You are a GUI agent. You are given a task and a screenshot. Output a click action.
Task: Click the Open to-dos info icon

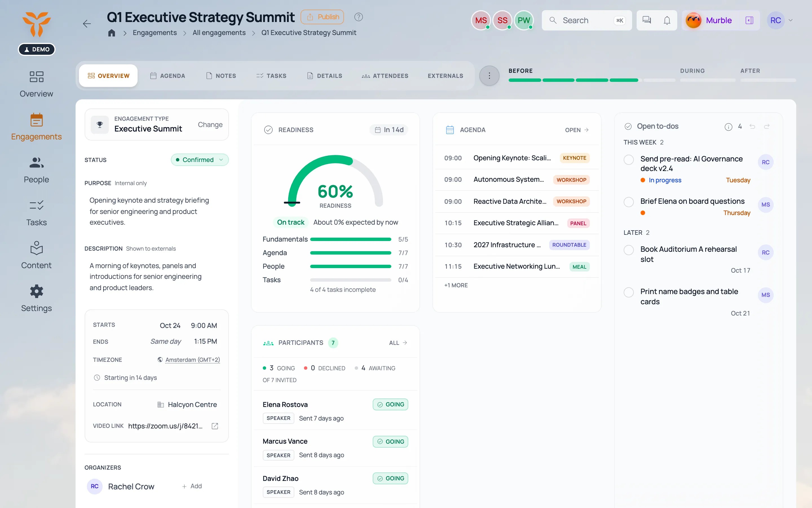coord(728,127)
